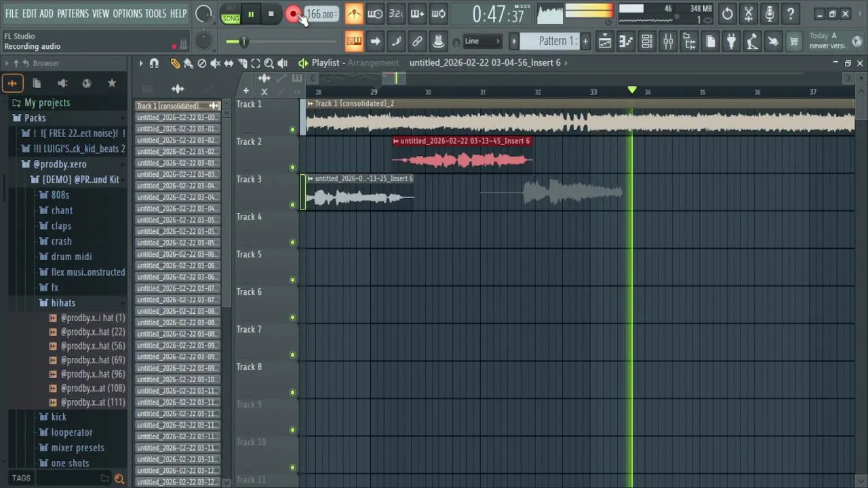868x488 pixels.
Task: Click the multilink to controllers knob icon
Action: coord(438,41)
